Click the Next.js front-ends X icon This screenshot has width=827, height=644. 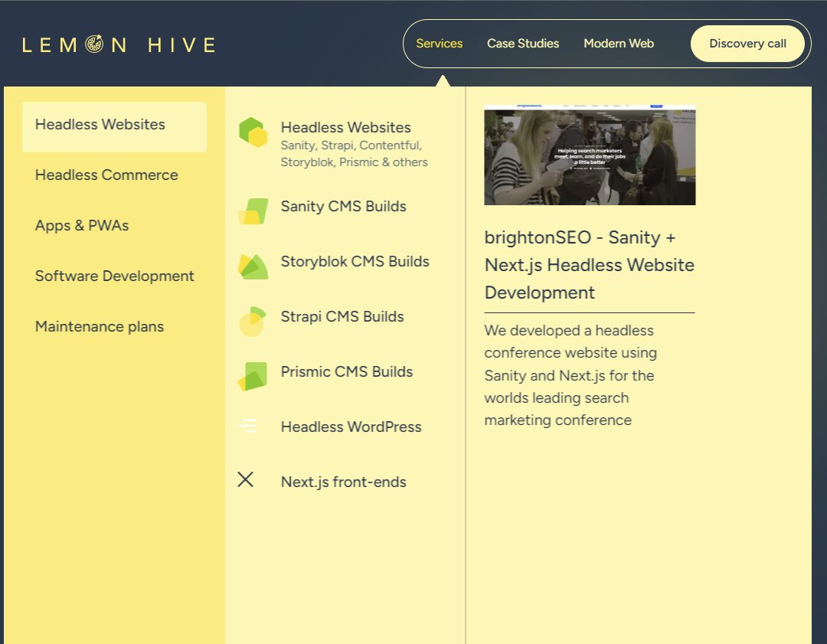[245, 479]
